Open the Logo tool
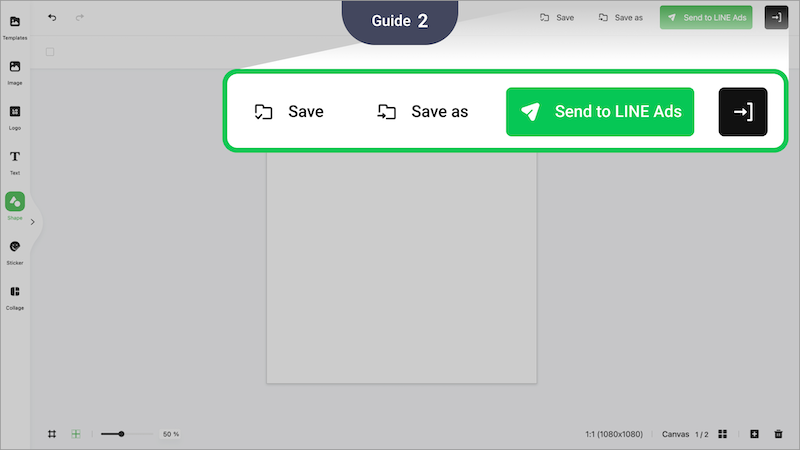 [15, 115]
